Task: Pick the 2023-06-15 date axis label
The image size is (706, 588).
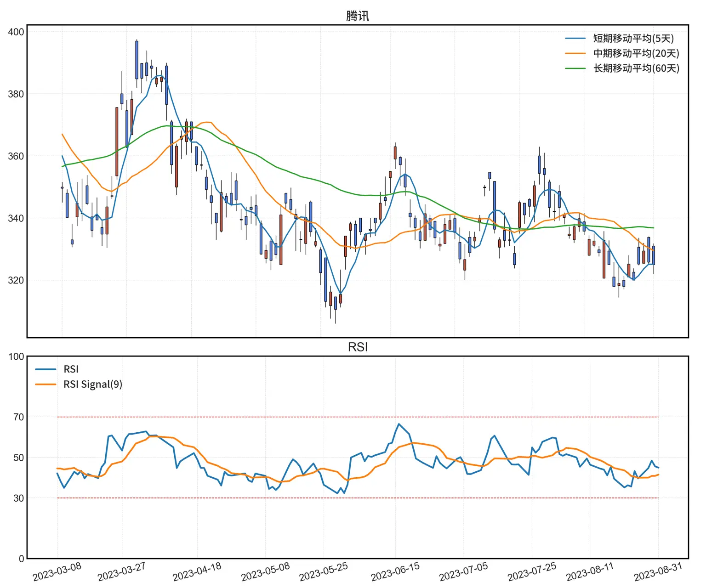Action: [x=395, y=571]
